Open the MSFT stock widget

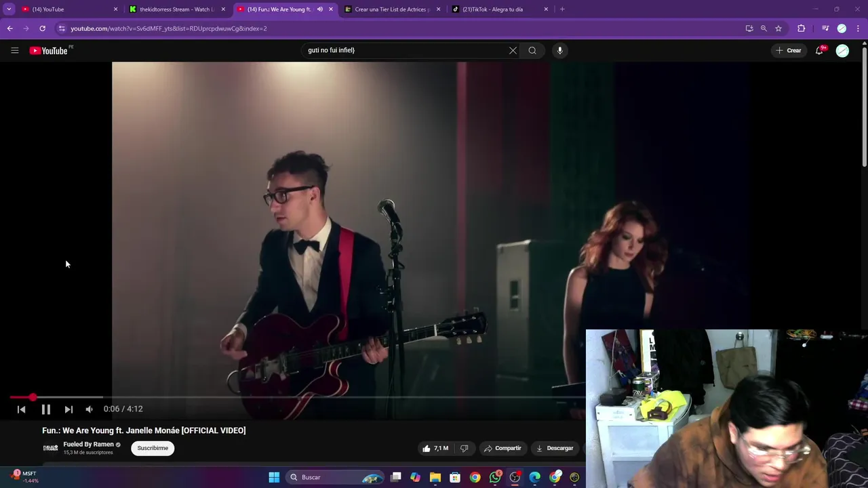[24, 477]
